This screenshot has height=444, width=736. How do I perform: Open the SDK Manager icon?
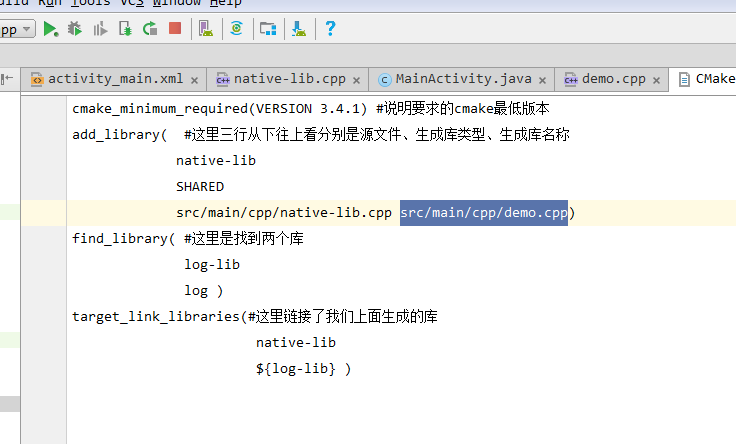(x=299, y=29)
